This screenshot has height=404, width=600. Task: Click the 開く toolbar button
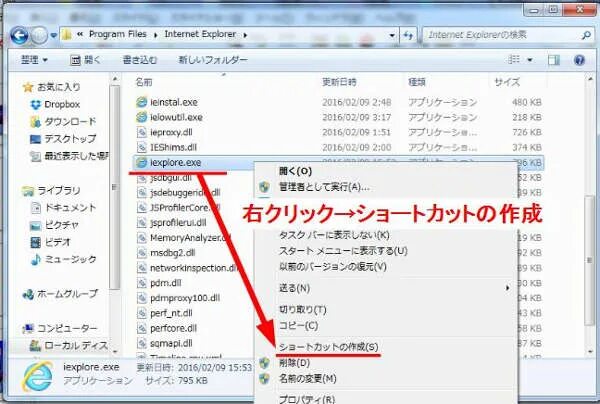(x=86, y=60)
